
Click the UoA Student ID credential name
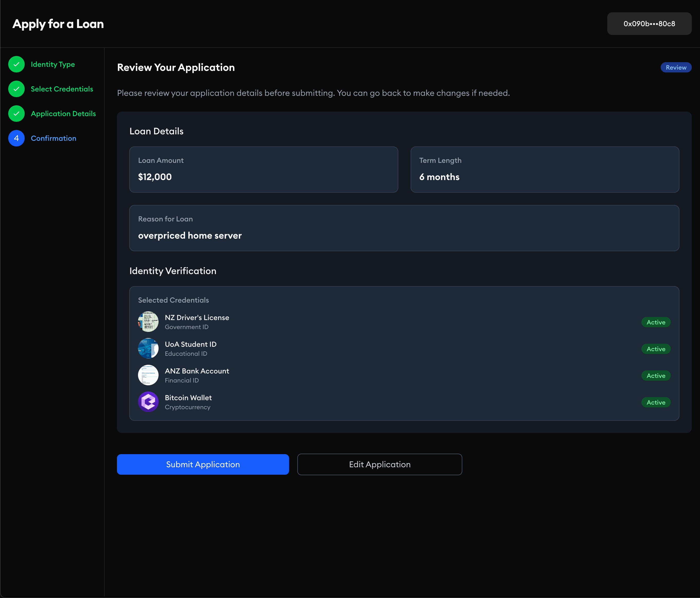click(x=190, y=344)
